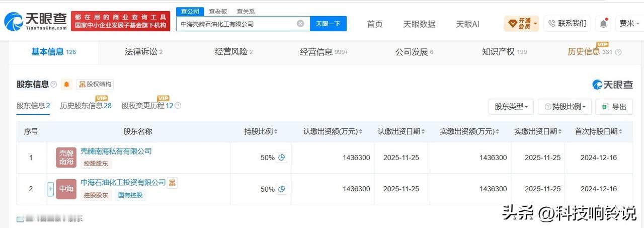
Task: Click the TianYanCha logo at top left
Action: click(x=35, y=21)
